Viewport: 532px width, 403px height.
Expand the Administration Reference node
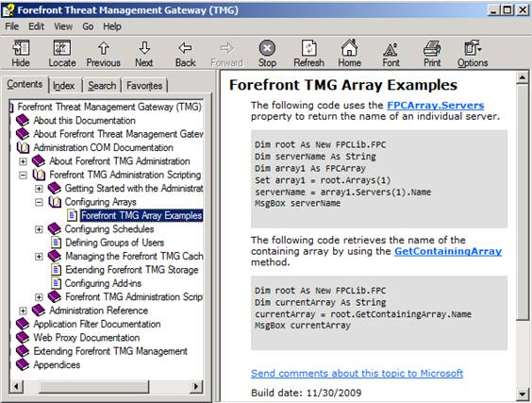[x=23, y=311]
